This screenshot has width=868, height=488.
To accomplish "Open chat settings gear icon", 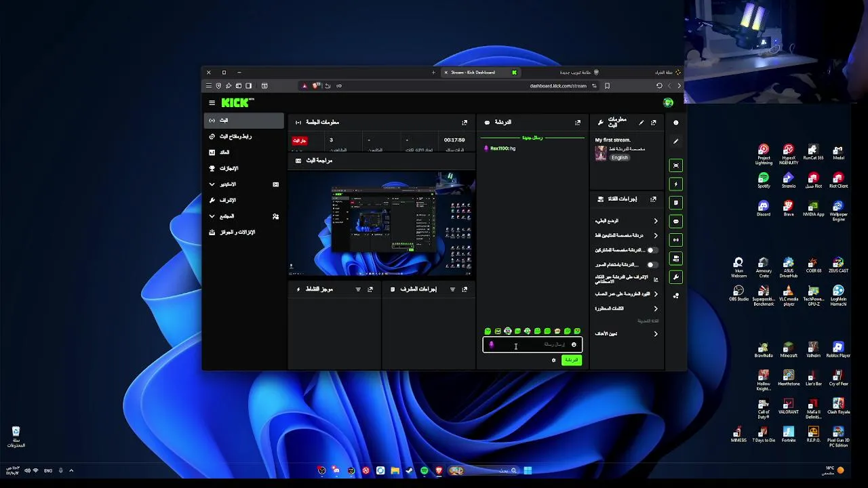I will point(553,360).
